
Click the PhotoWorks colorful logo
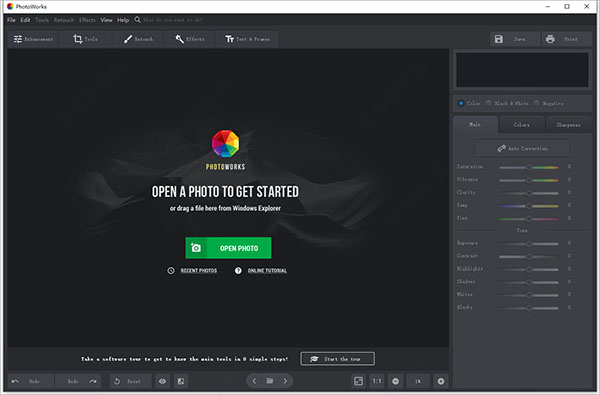click(x=226, y=144)
